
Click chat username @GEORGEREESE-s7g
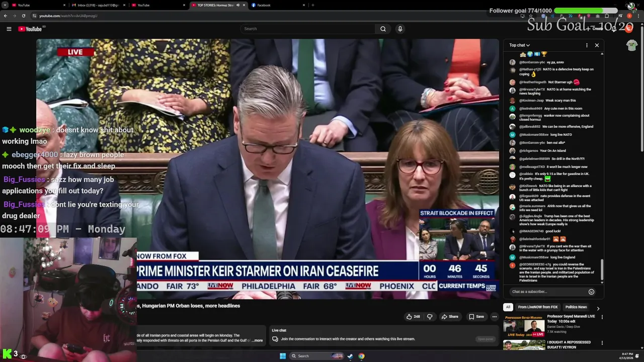pos(535,264)
